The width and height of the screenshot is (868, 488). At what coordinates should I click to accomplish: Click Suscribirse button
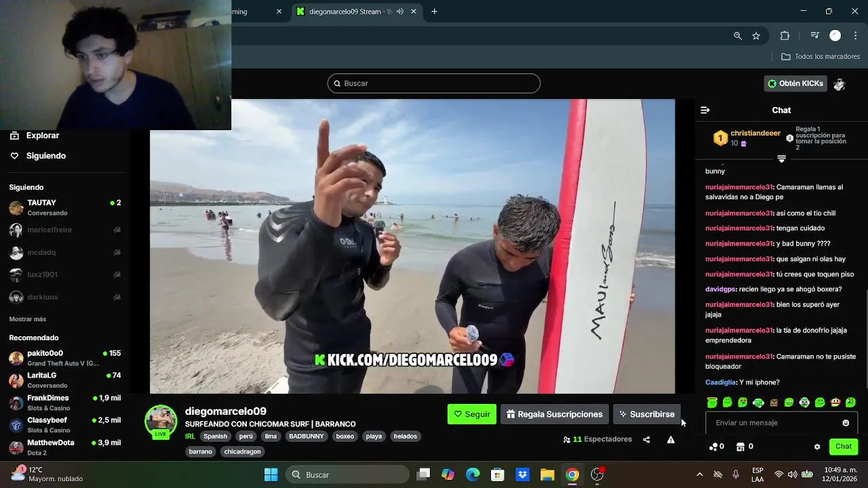click(647, 414)
